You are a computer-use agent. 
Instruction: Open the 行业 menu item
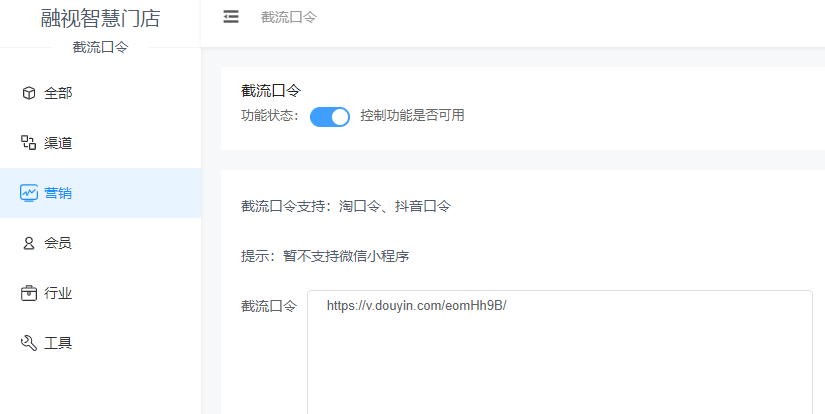coord(100,293)
